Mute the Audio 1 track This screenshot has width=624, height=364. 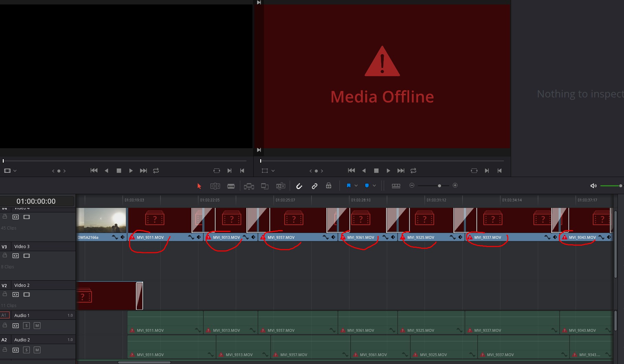[37, 326]
